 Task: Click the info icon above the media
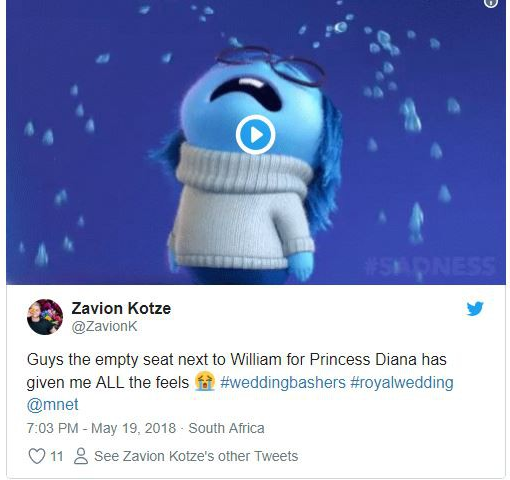(491, 3)
